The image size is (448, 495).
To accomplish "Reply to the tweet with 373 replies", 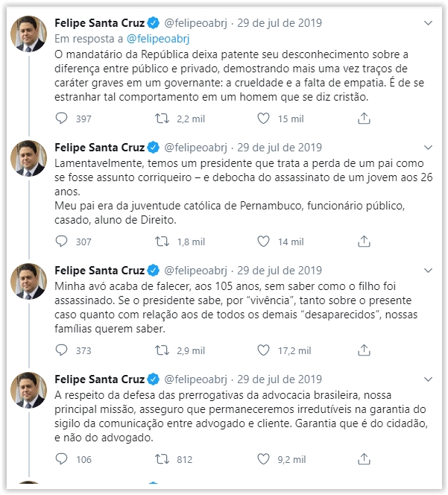I will pyautogui.click(x=62, y=350).
